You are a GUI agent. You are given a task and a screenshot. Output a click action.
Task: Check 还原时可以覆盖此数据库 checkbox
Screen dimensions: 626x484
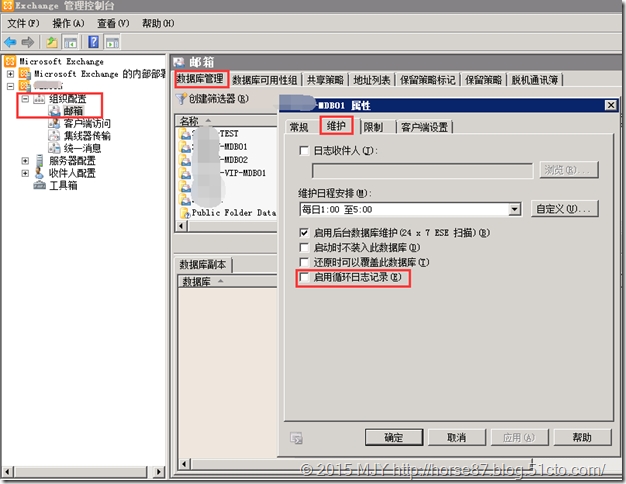[304, 262]
